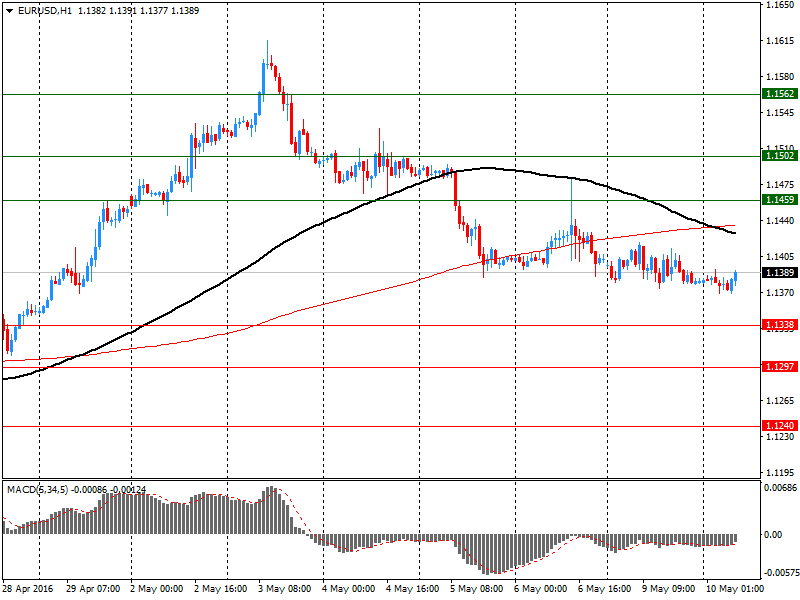The image size is (800, 600).
Task: Select the MACD axis value -0.00575
Action: [x=780, y=573]
